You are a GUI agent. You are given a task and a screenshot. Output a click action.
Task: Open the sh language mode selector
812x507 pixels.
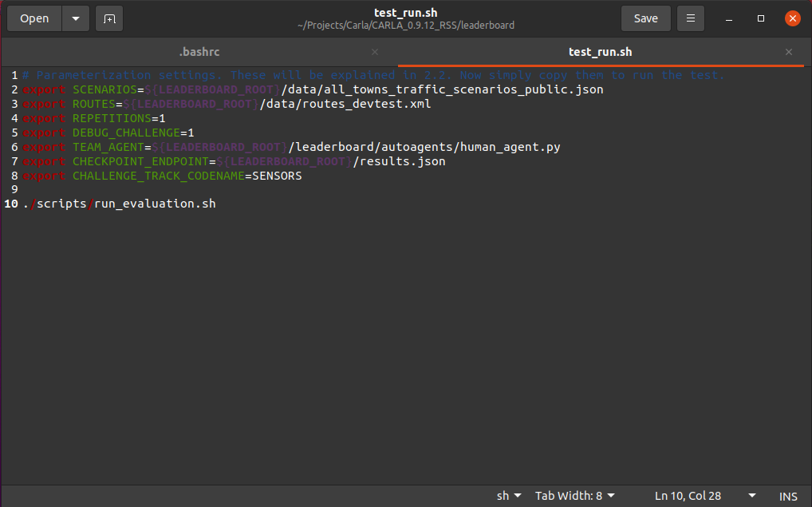coord(509,495)
